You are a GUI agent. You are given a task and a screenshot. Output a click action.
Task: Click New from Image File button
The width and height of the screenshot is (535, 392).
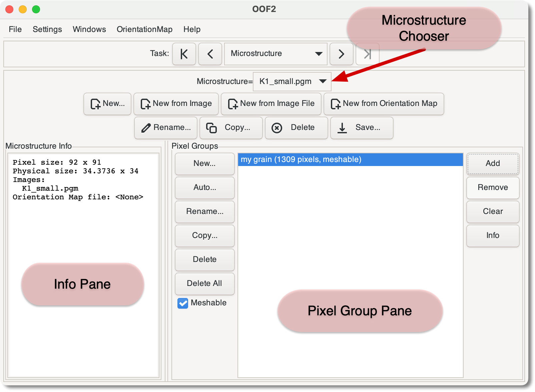click(271, 104)
